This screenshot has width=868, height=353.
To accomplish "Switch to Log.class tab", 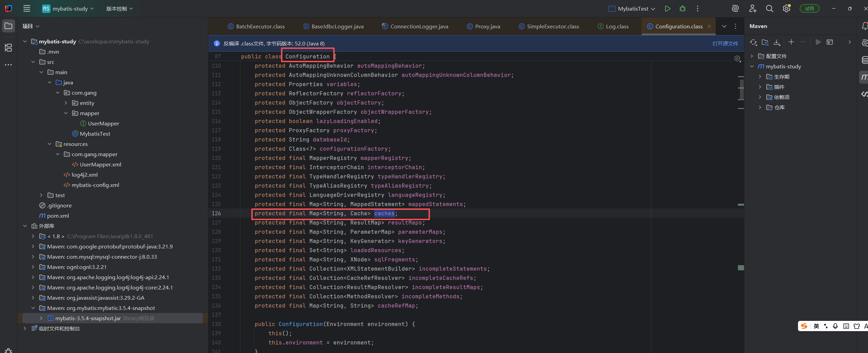I will [x=613, y=26].
